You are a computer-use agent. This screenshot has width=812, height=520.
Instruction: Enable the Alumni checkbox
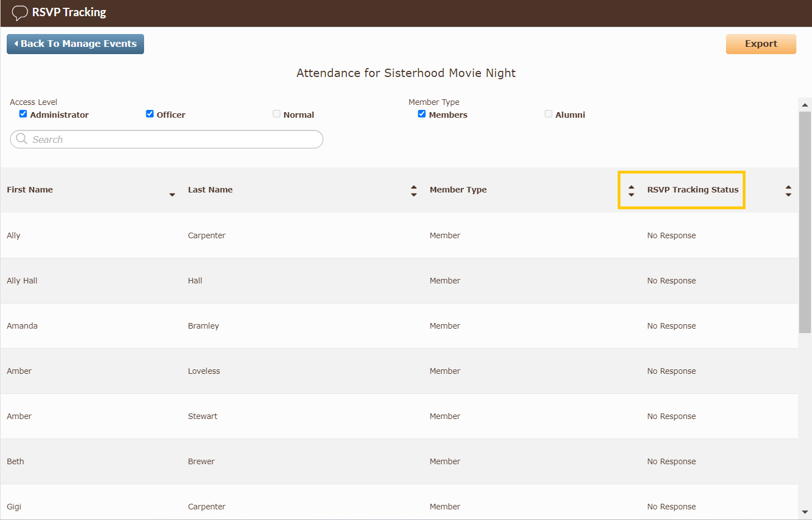click(x=548, y=114)
